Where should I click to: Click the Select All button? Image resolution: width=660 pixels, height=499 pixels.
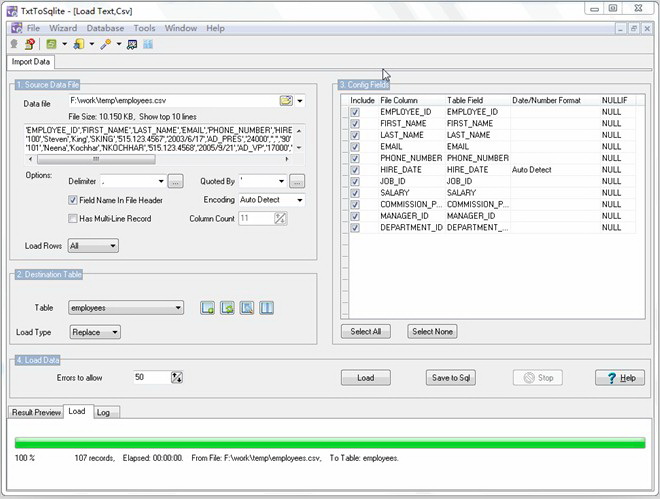tap(365, 332)
